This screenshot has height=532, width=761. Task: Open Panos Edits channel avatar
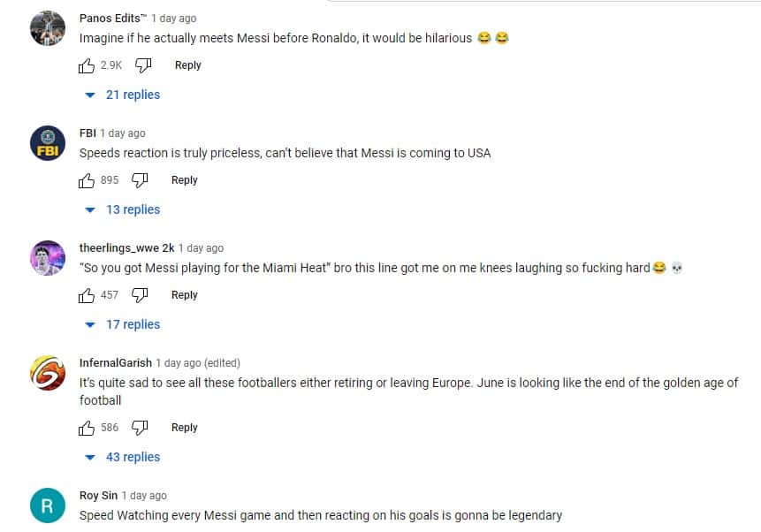point(47,28)
